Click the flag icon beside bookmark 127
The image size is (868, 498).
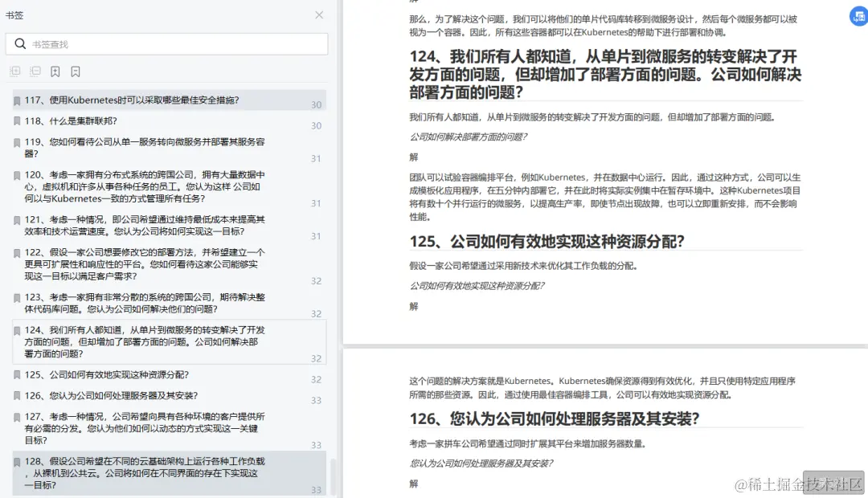tap(17, 417)
